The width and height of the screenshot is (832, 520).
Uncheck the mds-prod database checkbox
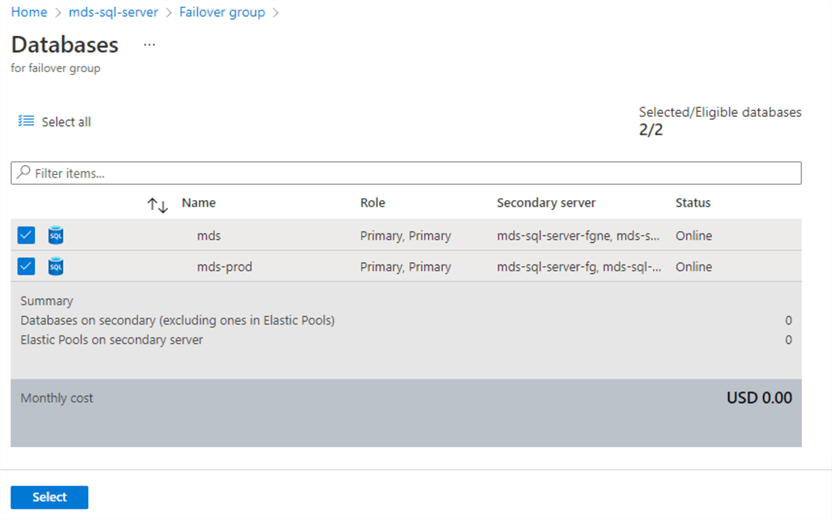click(26, 266)
